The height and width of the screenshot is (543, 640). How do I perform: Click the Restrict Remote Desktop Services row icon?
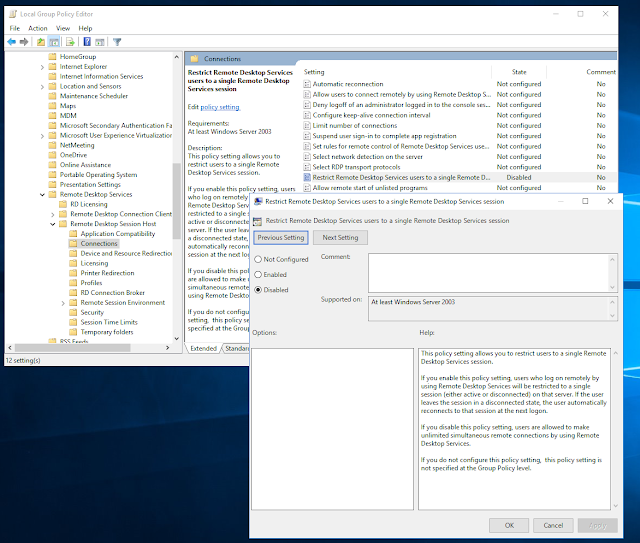pos(307,177)
